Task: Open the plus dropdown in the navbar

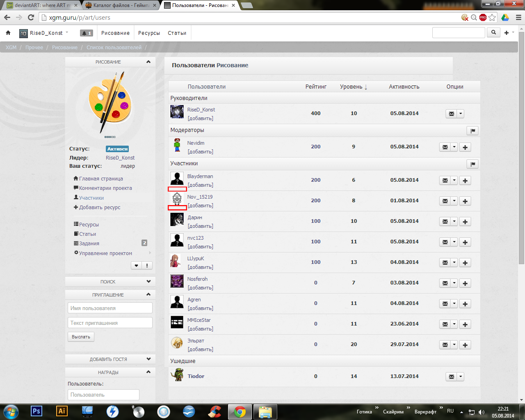Action: pyautogui.click(x=509, y=32)
